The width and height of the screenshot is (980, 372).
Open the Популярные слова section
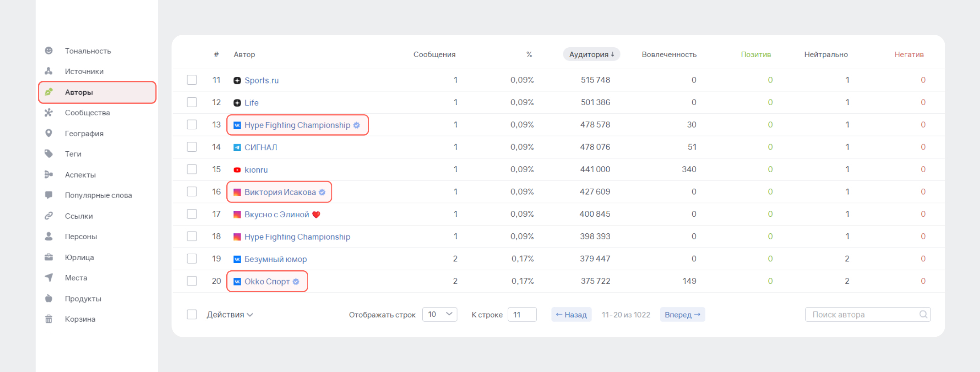point(98,195)
